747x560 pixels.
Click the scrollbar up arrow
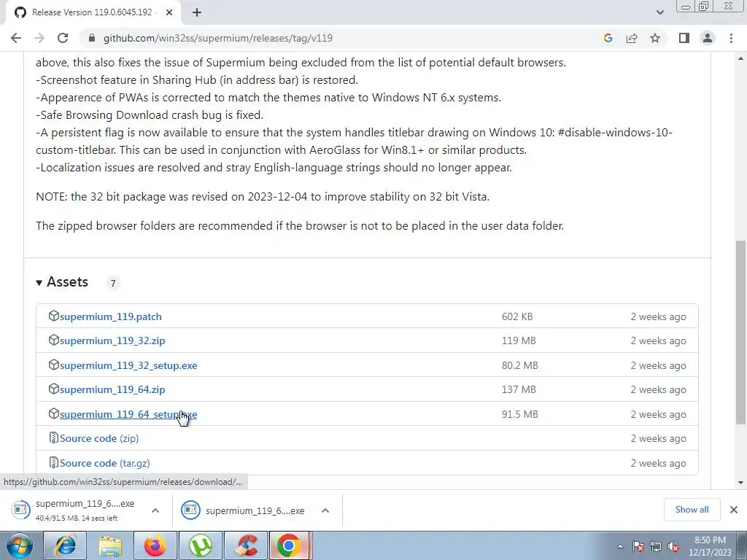pos(741,58)
